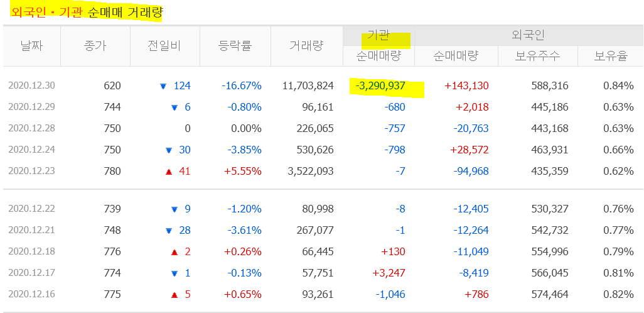This screenshot has width=644, height=313.
Task: Click the 종가 column header
Action: pos(95,46)
